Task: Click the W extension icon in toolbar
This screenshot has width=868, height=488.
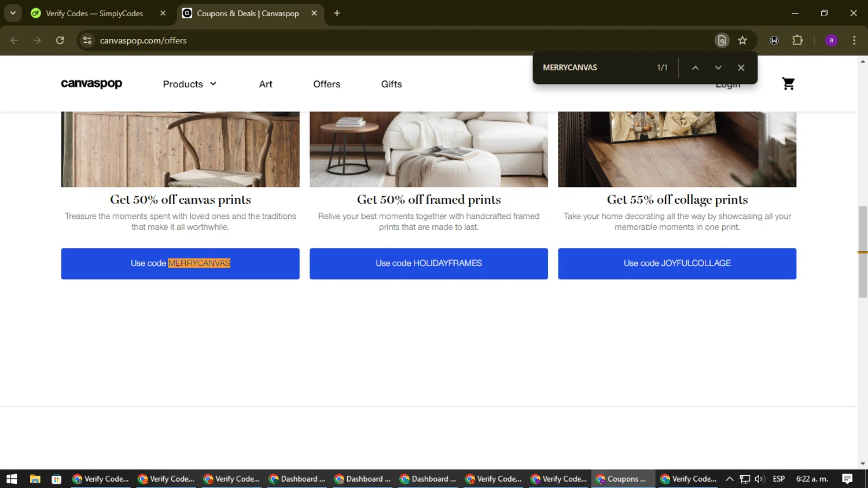Action: 774,41
